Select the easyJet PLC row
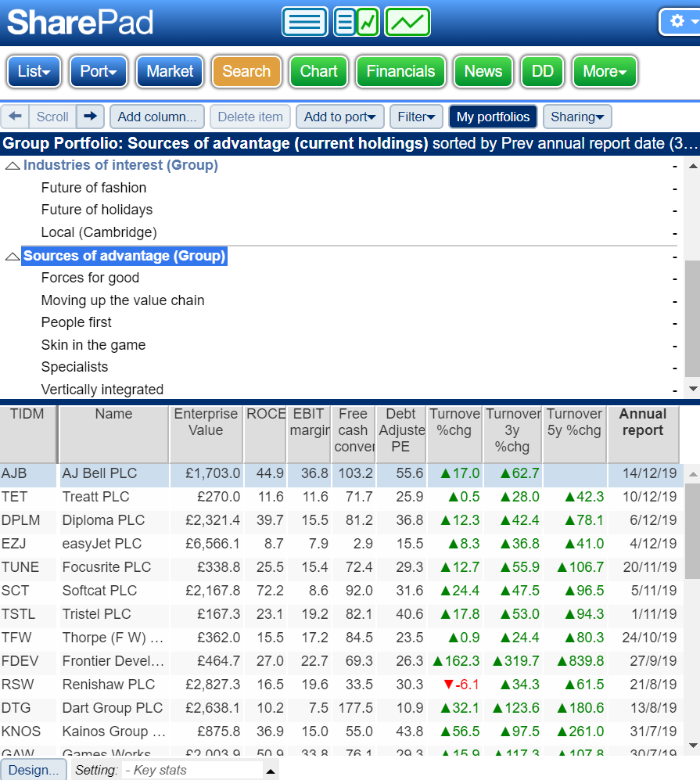 tap(341, 544)
